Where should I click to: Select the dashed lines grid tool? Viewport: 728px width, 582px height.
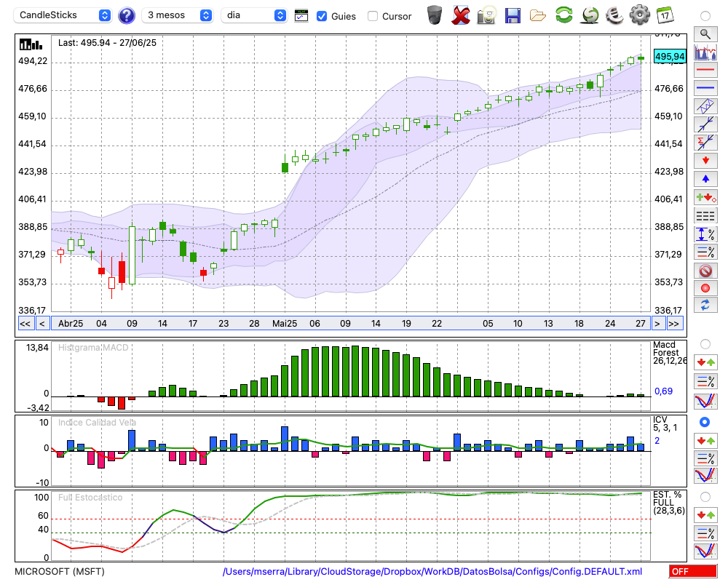[705, 215]
